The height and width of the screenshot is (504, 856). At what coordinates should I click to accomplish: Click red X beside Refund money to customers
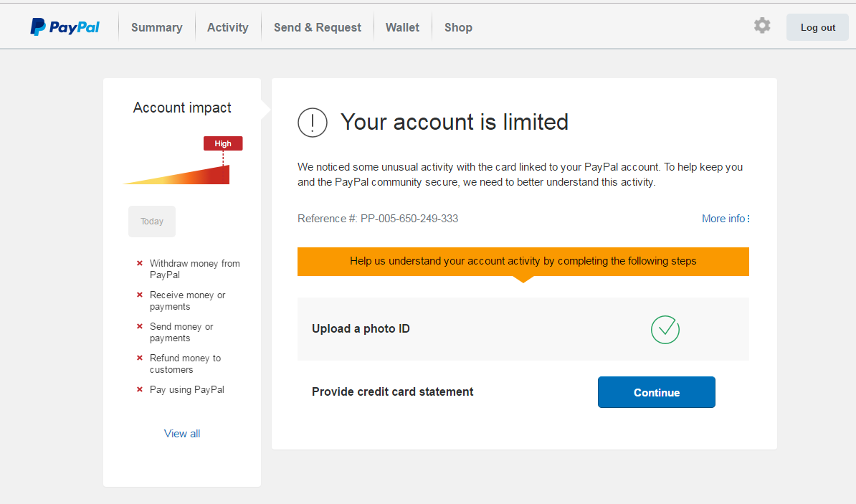coord(140,358)
